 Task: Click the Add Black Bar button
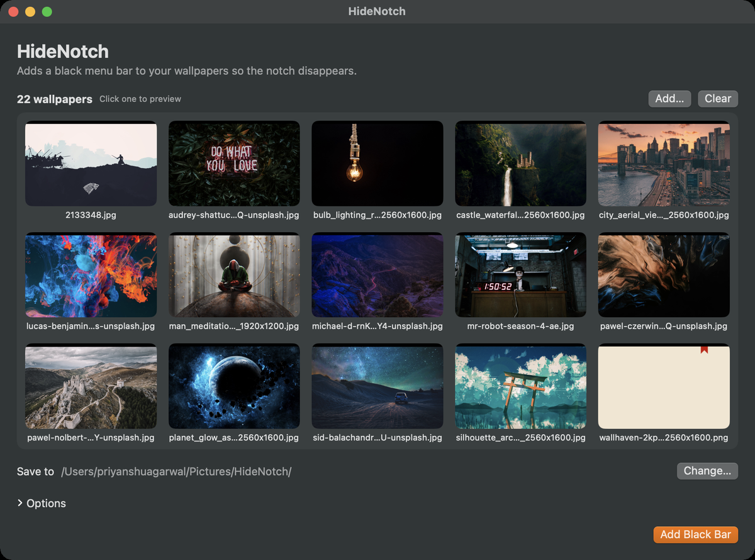coord(695,534)
